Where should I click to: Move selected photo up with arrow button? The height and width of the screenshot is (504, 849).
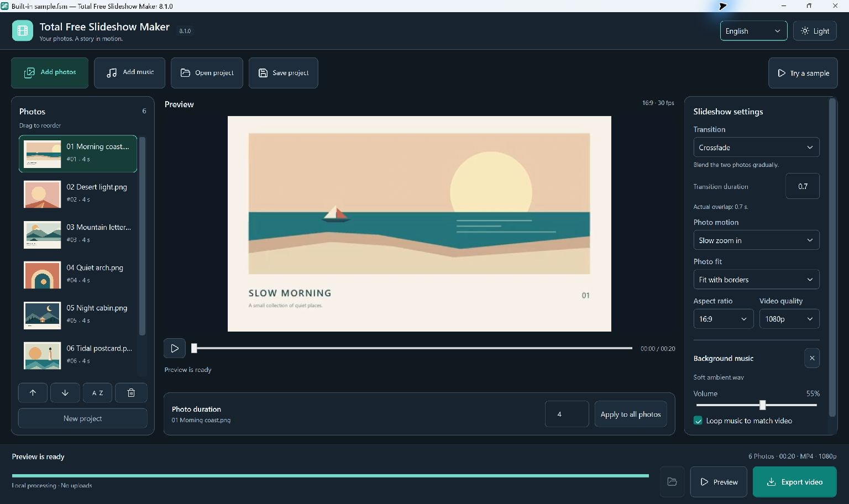click(x=33, y=393)
